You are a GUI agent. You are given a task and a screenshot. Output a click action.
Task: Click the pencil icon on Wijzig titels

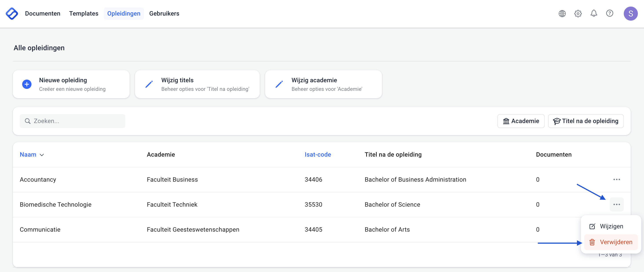click(x=149, y=84)
